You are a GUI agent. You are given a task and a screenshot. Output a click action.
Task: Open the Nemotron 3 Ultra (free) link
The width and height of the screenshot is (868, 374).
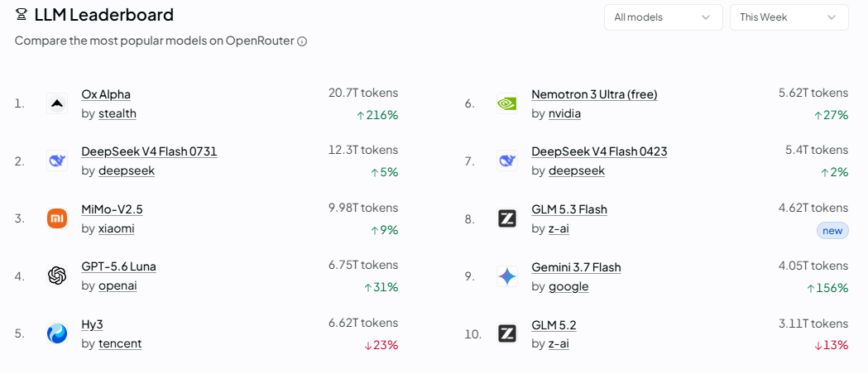click(594, 94)
